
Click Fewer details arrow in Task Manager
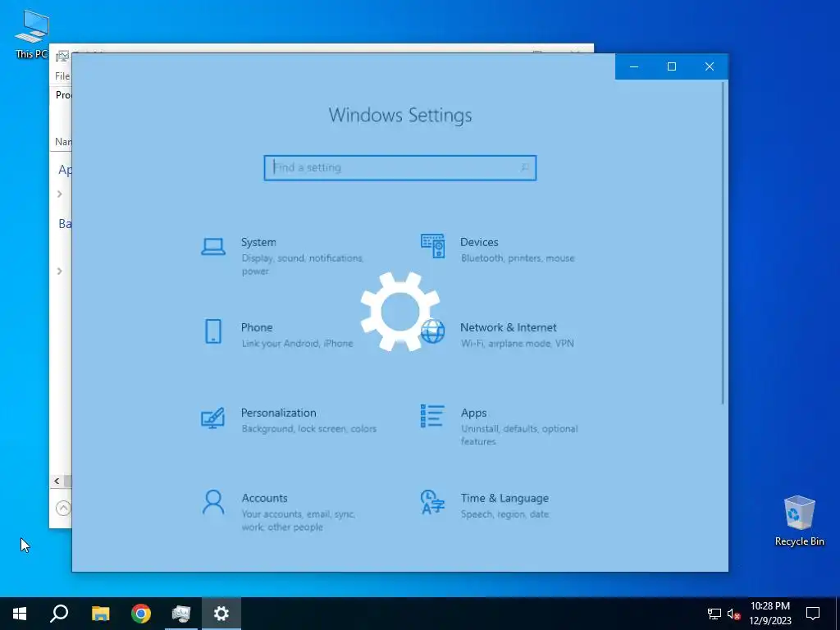63,508
